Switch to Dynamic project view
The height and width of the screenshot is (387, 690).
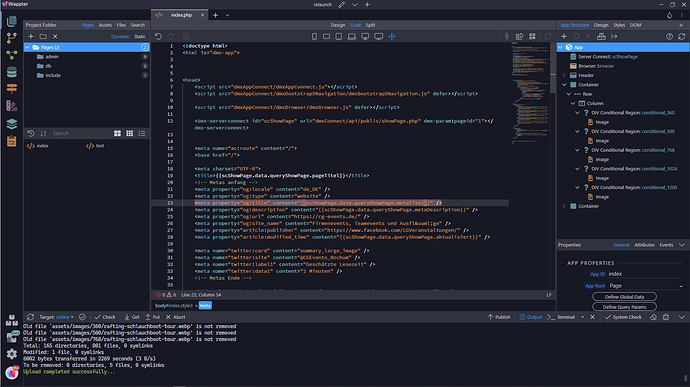120,37
